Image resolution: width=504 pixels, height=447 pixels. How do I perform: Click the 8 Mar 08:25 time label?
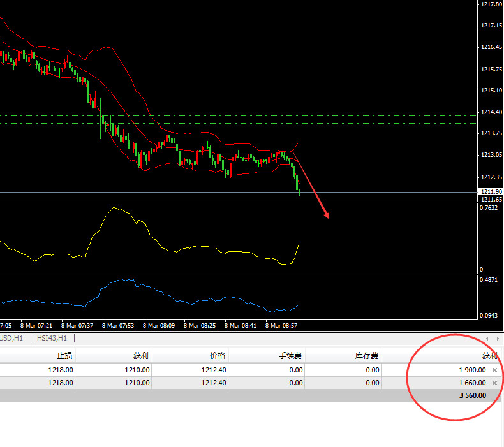point(200,326)
